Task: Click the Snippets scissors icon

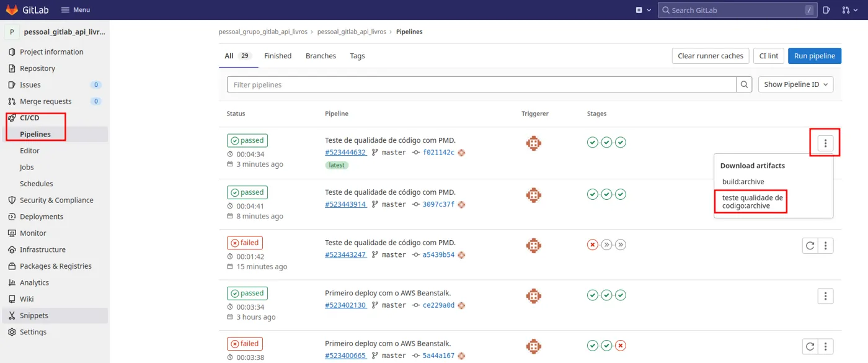Action: (12, 315)
